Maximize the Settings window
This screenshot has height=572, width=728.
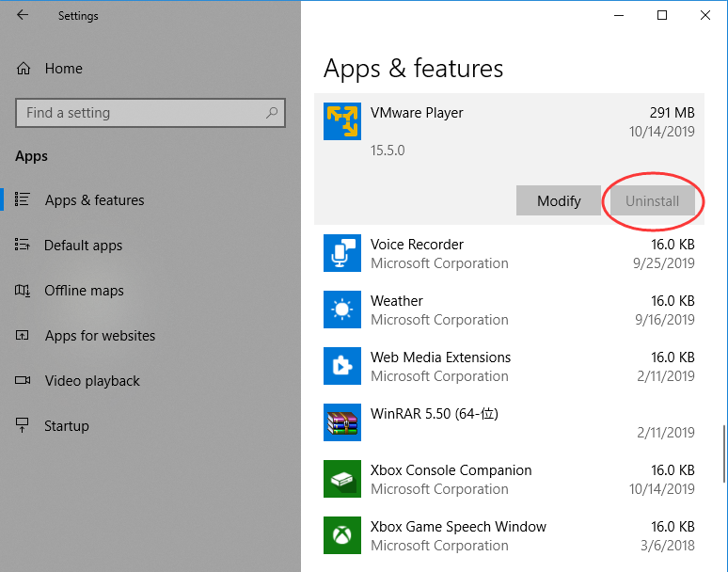tap(662, 15)
